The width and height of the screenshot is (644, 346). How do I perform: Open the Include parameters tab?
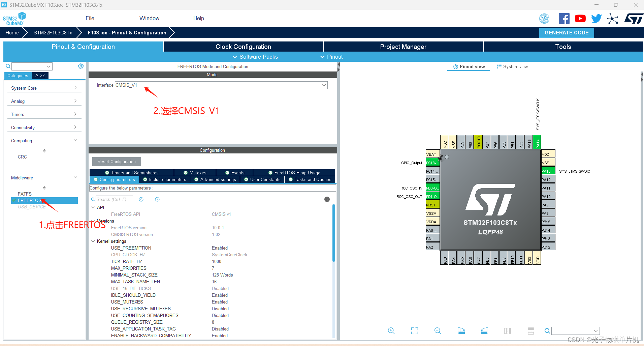tap(164, 179)
